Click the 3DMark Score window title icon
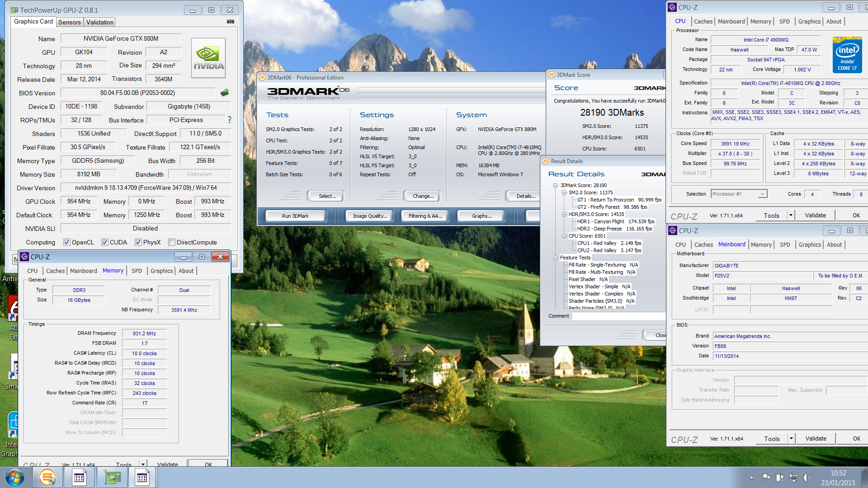Viewport: 868px width, 488px height. [x=551, y=75]
